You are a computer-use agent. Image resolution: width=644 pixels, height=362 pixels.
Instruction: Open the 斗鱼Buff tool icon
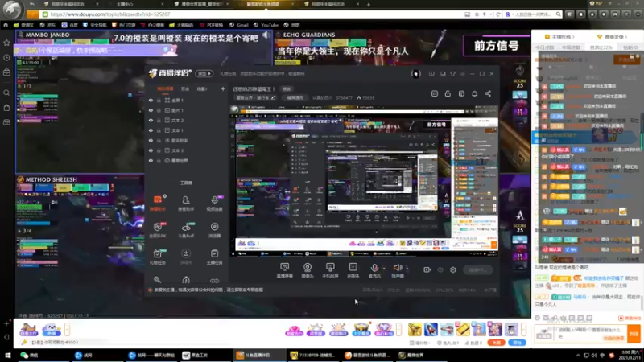[x=186, y=228]
